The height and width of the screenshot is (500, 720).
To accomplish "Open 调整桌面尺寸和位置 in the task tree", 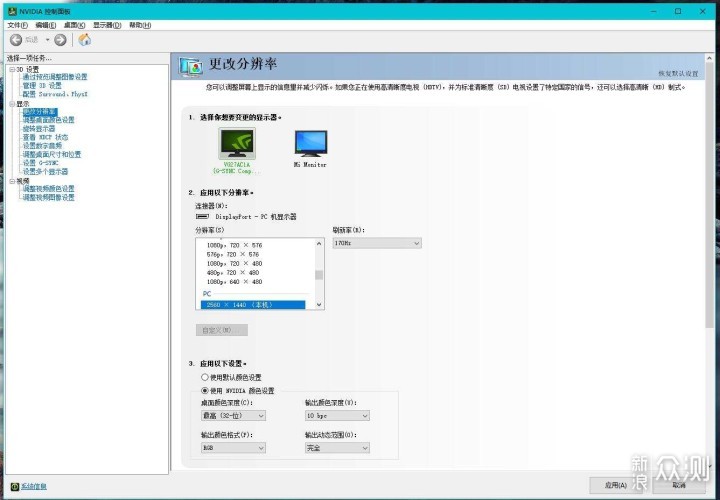I will 52,154.
